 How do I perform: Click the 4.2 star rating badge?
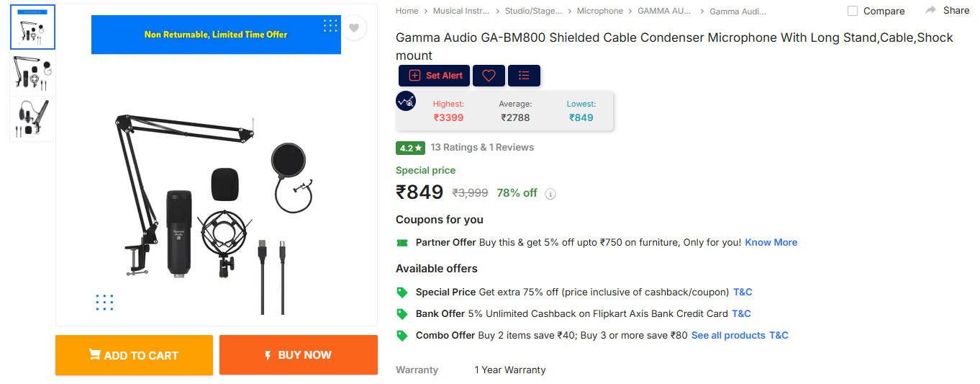411,148
